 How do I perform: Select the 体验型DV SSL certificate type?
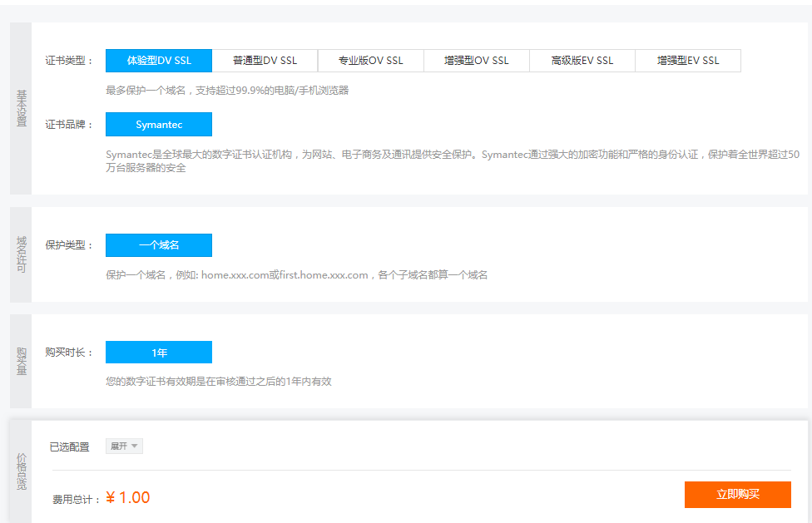coord(159,61)
